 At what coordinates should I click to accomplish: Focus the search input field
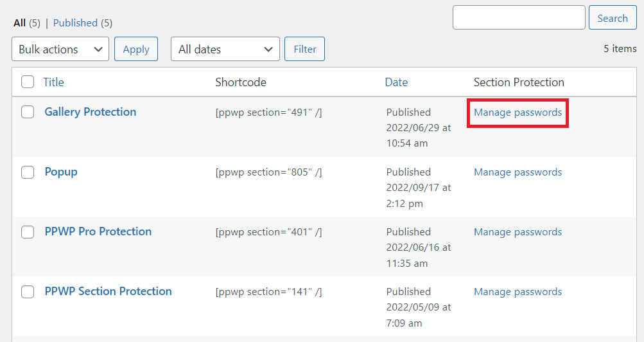(519, 17)
